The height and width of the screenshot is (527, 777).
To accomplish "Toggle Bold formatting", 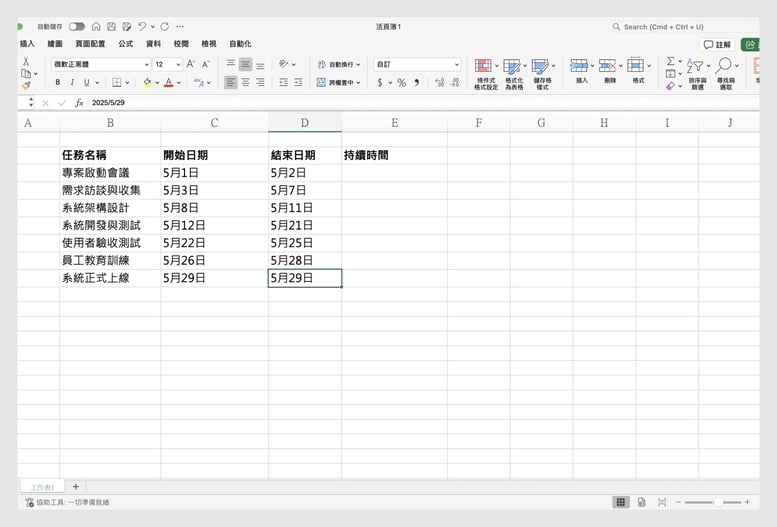I will (58, 82).
